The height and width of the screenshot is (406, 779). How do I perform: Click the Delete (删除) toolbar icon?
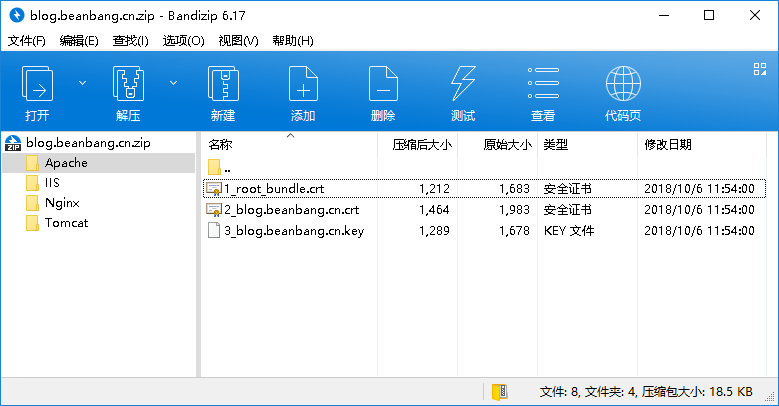coord(383,83)
